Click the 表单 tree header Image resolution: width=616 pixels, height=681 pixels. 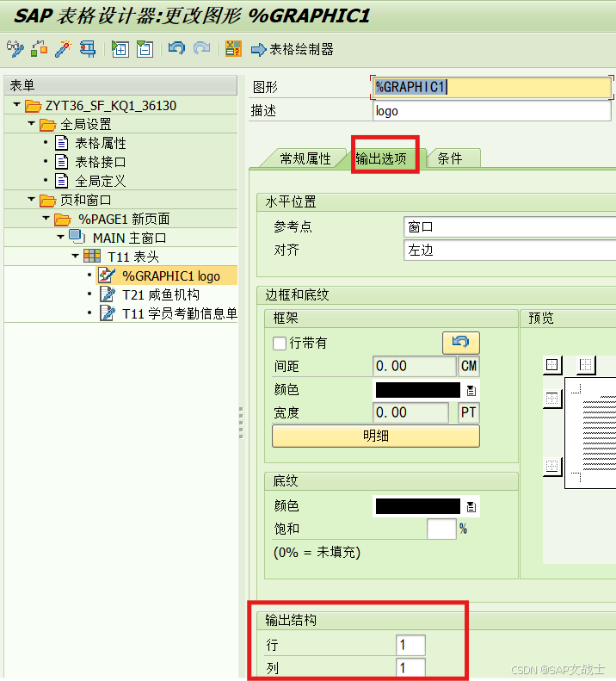click(120, 85)
